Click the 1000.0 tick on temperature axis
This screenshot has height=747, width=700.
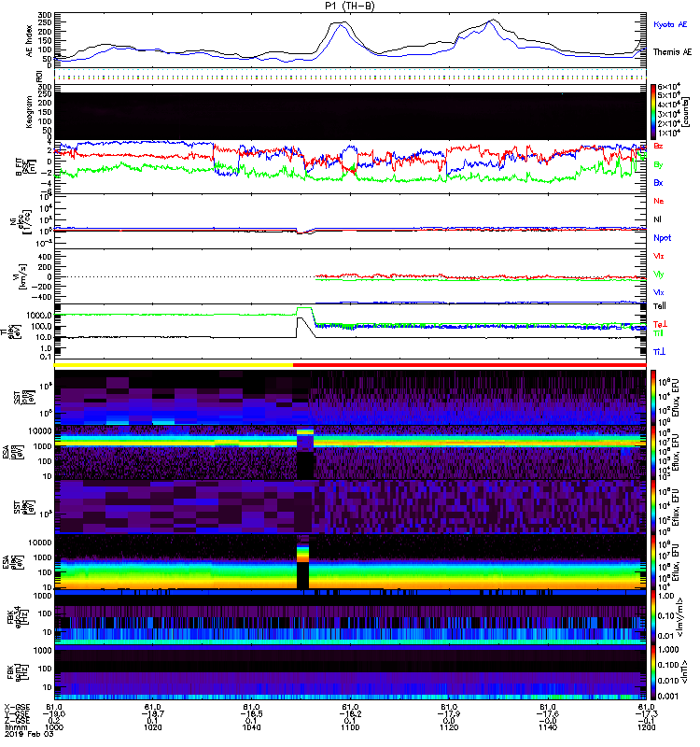(39, 316)
